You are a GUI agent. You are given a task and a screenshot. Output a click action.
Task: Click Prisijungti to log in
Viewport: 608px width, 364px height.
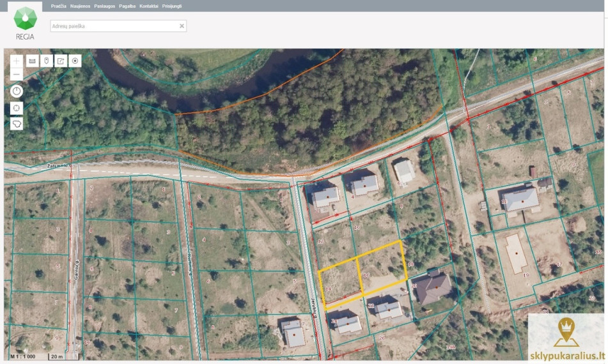tap(172, 6)
